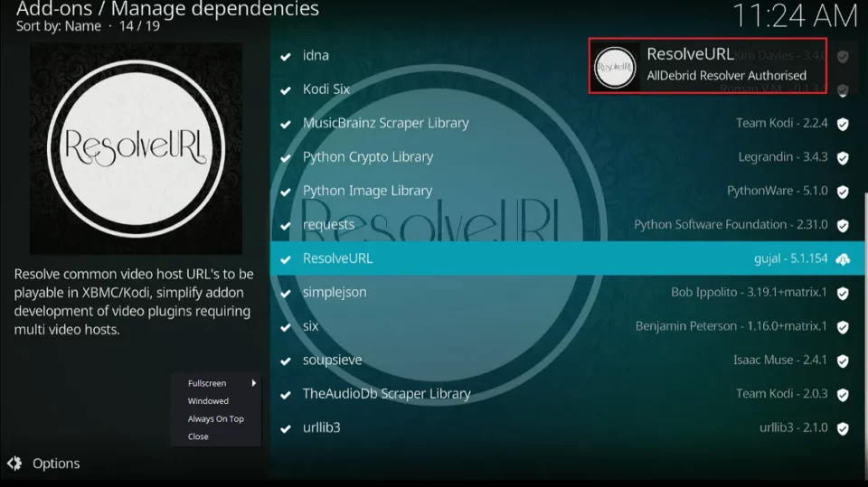The width and height of the screenshot is (868, 487).
Task: Click verified shield icon for Python Image Library
Action: 843,192
